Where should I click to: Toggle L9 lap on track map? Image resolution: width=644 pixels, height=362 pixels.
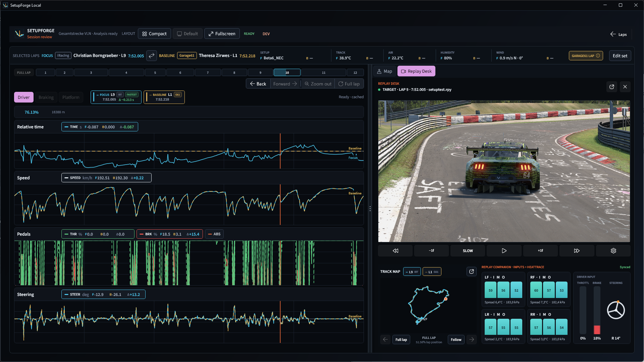point(412,272)
